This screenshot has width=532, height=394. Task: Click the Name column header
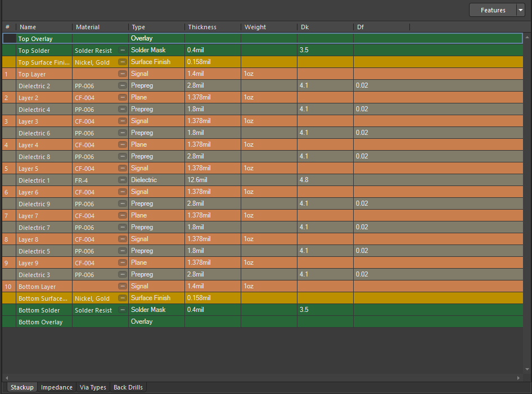pyautogui.click(x=44, y=27)
